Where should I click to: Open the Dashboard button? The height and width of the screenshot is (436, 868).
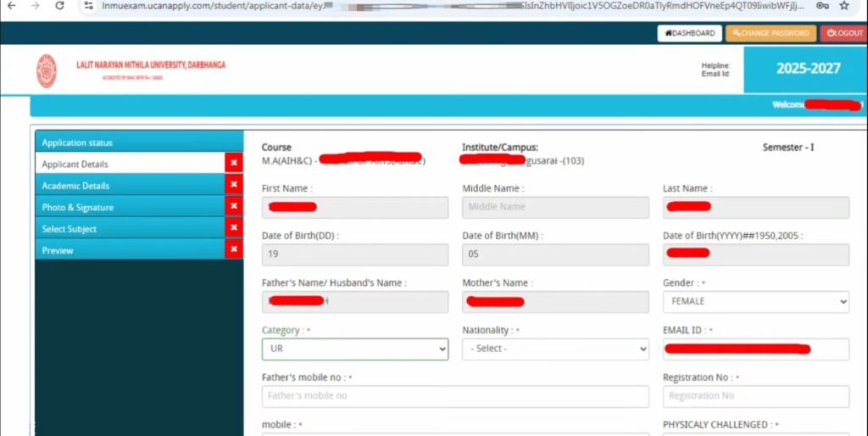(x=690, y=33)
